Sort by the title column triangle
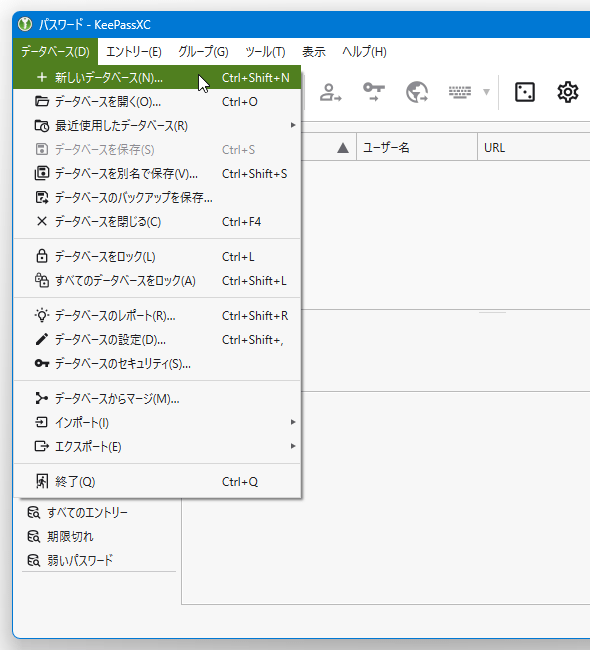Image resolution: width=590 pixels, height=650 pixels. (343, 148)
